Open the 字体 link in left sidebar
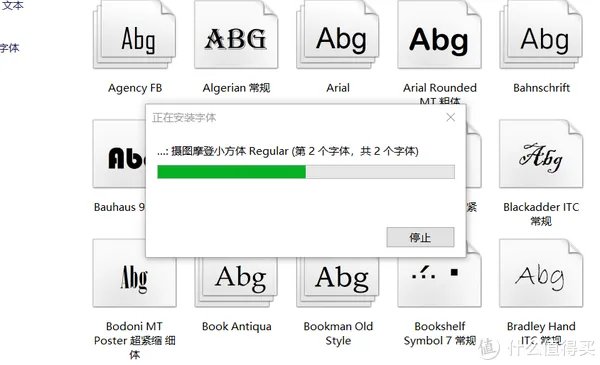Viewport: 600px width, 365px height. 10,48
